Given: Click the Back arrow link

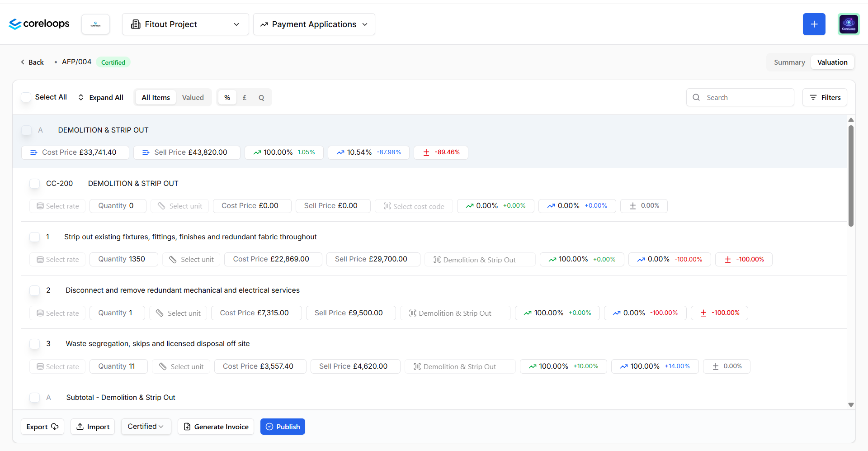Looking at the screenshot, I should tap(32, 62).
